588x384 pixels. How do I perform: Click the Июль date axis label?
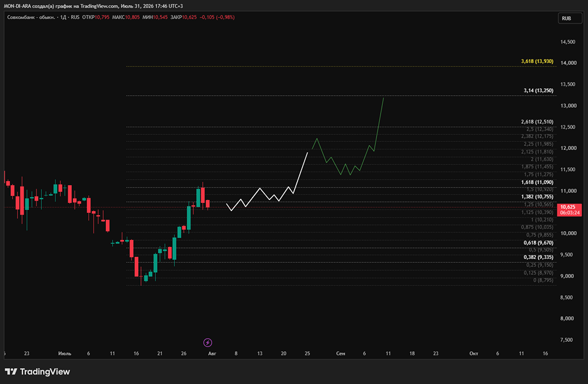pyautogui.click(x=65, y=353)
